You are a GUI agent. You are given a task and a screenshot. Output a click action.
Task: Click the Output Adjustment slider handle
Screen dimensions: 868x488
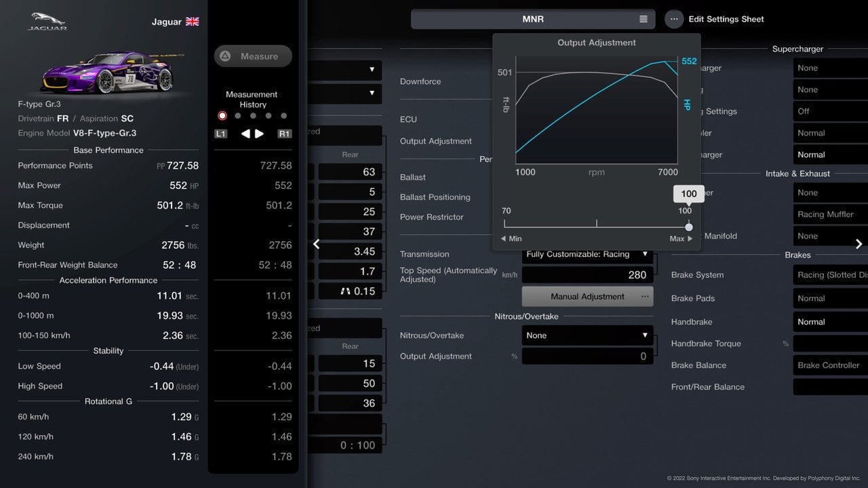(689, 227)
